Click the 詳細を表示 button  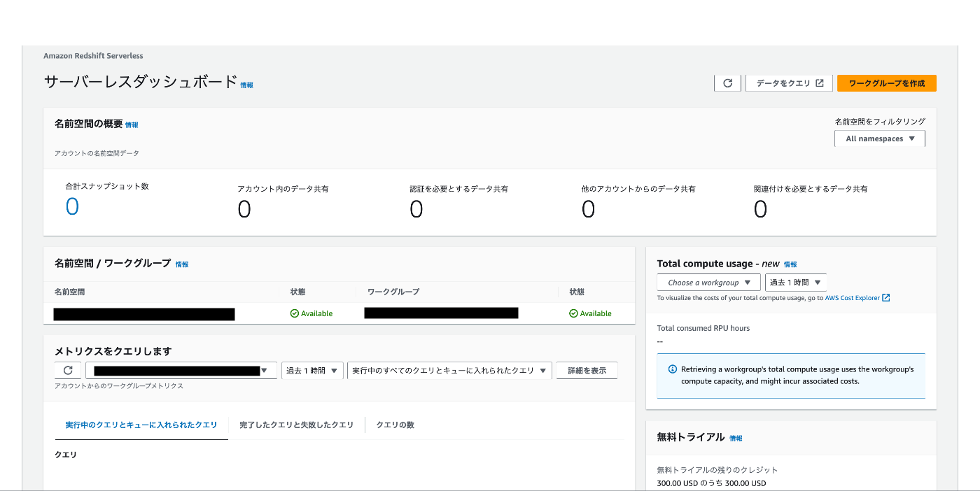[587, 371]
